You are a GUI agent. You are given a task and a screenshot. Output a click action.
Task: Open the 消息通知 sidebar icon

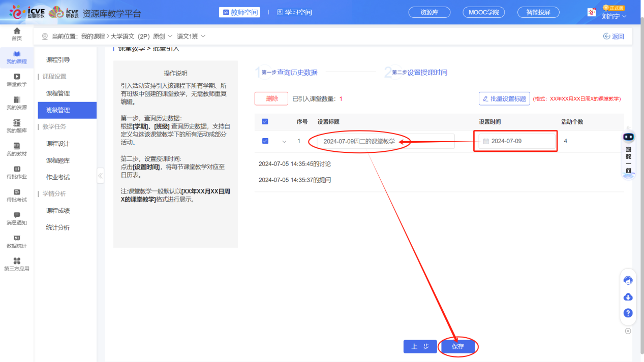pos(17,219)
